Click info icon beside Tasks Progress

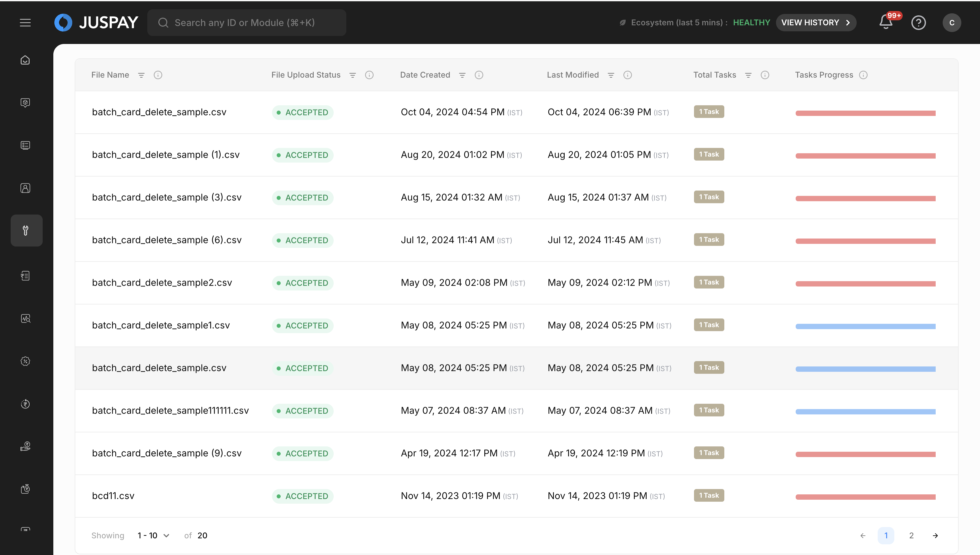863,75
